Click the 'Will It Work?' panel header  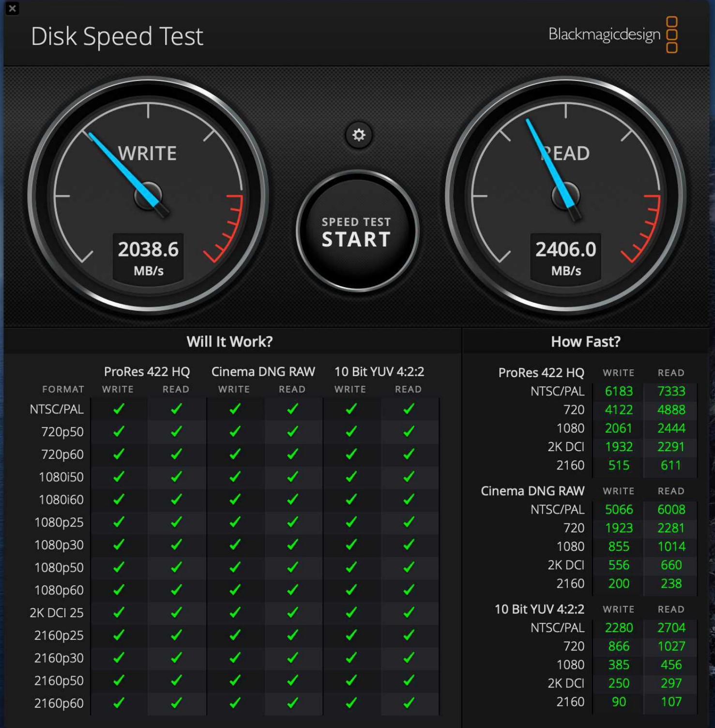point(229,342)
